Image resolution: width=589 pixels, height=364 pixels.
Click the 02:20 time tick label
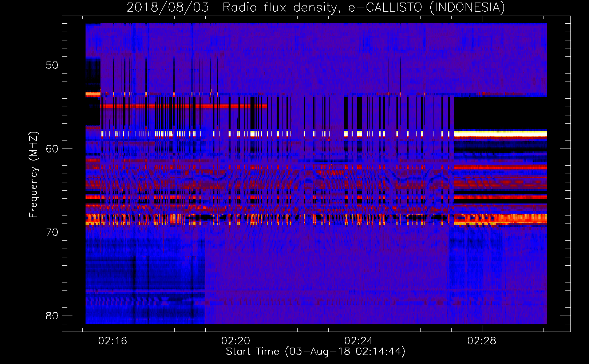click(236, 341)
